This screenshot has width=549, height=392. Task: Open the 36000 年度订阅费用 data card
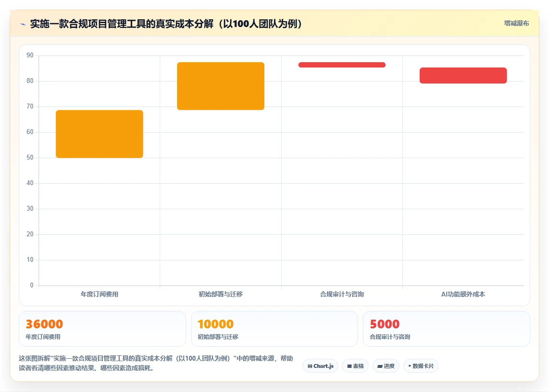coord(102,329)
